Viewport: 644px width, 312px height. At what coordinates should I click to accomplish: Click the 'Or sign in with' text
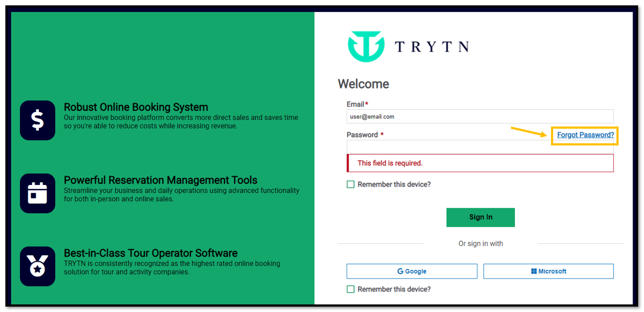pos(481,244)
